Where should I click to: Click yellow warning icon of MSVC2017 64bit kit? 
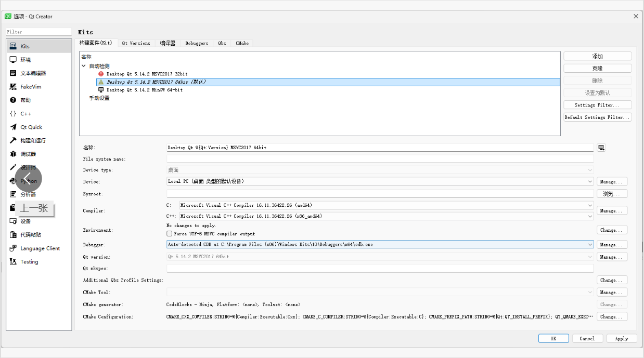(101, 82)
